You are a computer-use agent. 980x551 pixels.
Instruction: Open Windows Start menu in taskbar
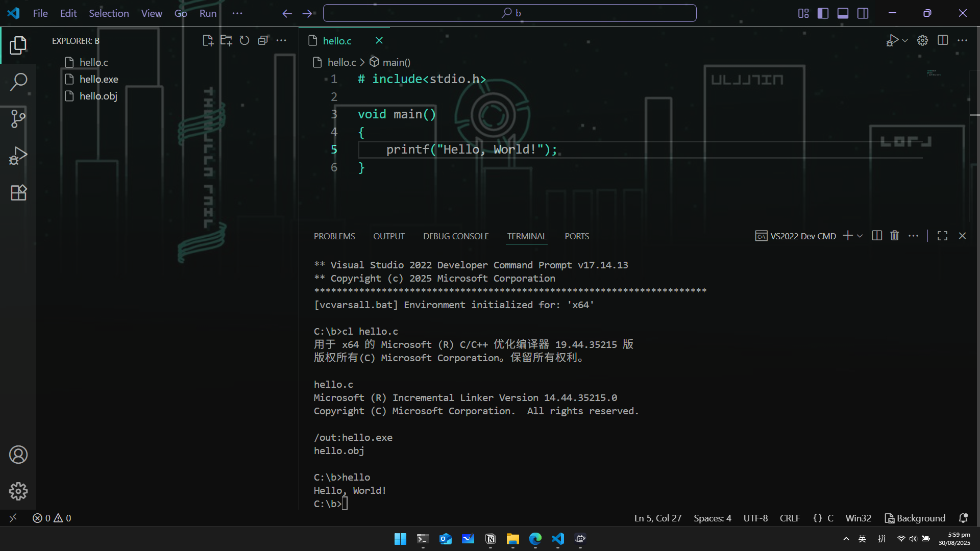coord(400,539)
